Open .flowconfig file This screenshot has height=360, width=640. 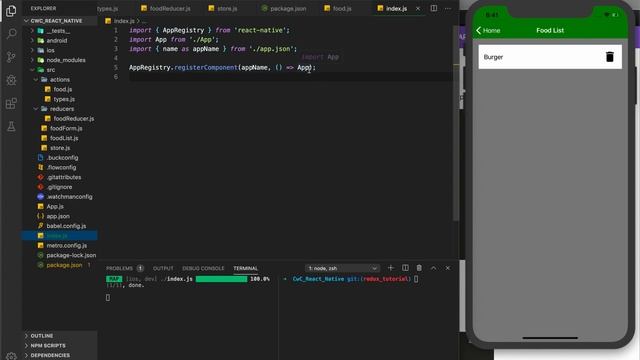(61, 167)
